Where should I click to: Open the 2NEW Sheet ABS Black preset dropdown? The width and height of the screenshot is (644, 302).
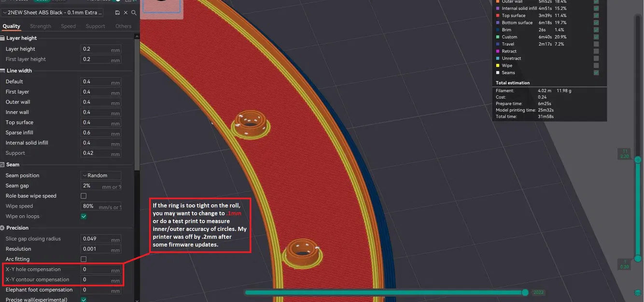point(52,13)
